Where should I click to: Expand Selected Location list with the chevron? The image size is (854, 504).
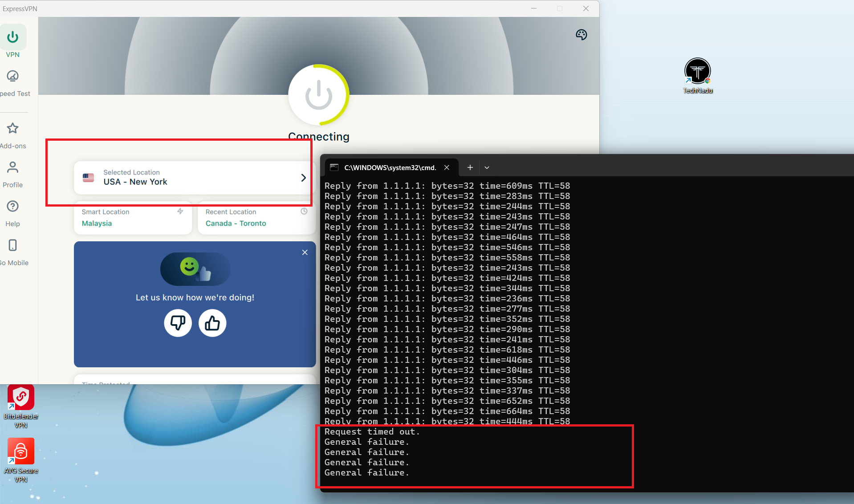point(303,178)
